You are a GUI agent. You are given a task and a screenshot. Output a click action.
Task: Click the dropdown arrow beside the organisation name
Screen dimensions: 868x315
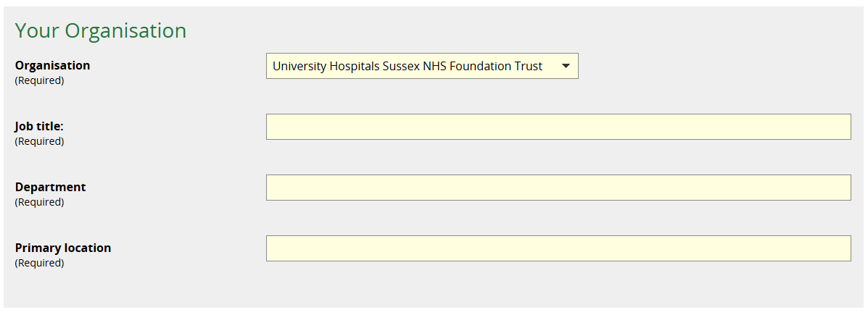click(x=566, y=66)
